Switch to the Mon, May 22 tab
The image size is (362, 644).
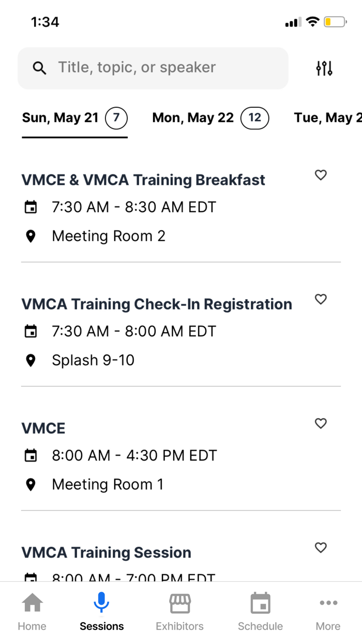click(x=210, y=118)
